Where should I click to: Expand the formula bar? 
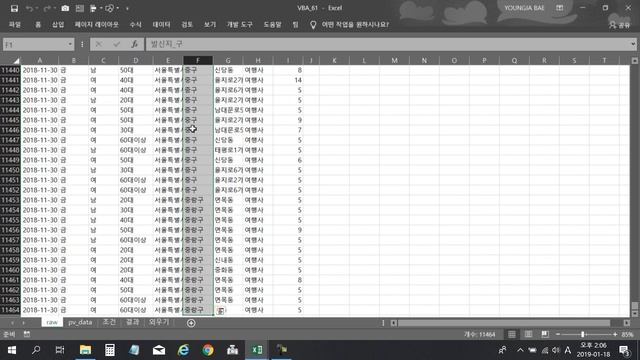click(x=633, y=44)
